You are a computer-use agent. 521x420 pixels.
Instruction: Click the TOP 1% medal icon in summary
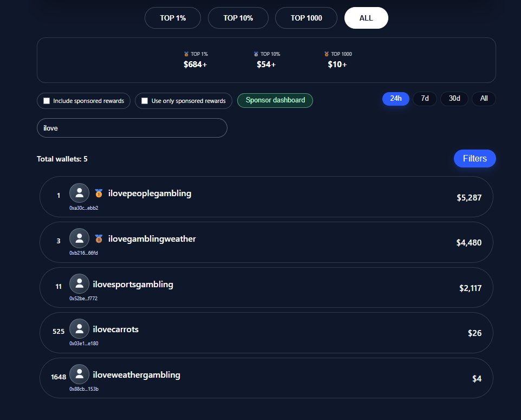point(186,54)
